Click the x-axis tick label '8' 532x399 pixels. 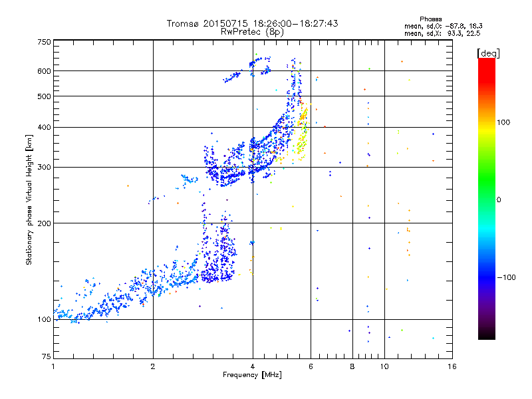tap(352, 366)
